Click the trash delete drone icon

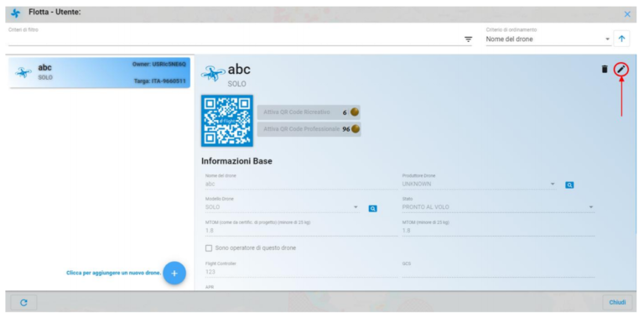[604, 69]
